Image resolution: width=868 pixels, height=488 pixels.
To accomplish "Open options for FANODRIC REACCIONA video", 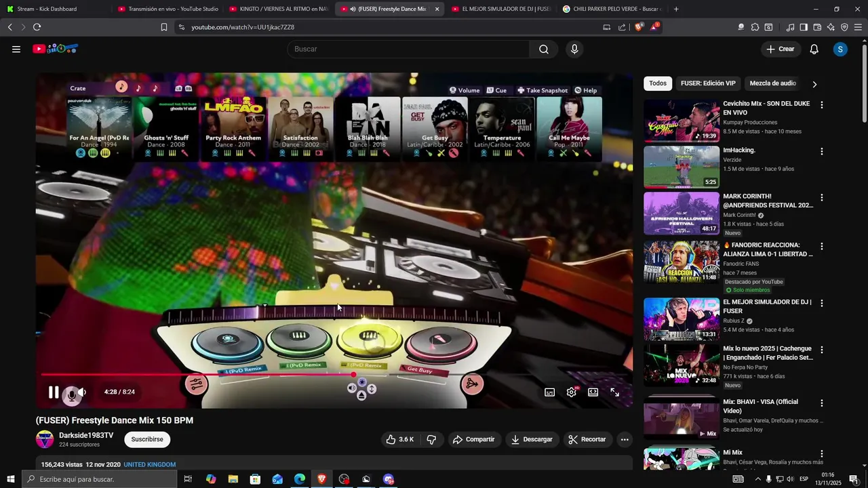I will [x=821, y=246].
